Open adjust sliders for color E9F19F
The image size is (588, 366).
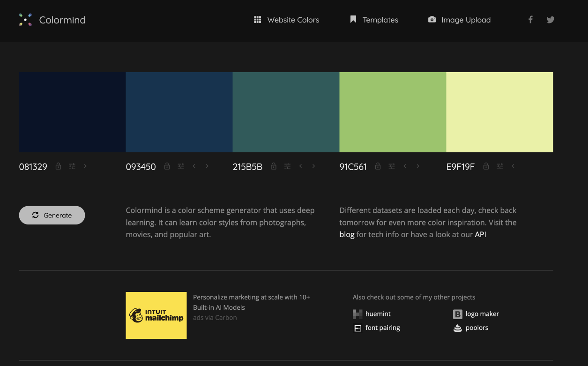click(500, 166)
